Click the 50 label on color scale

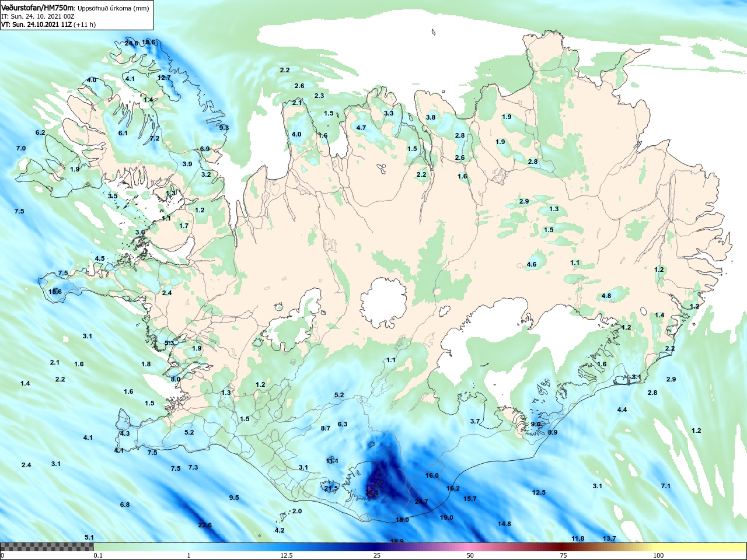click(x=470, y=555)
